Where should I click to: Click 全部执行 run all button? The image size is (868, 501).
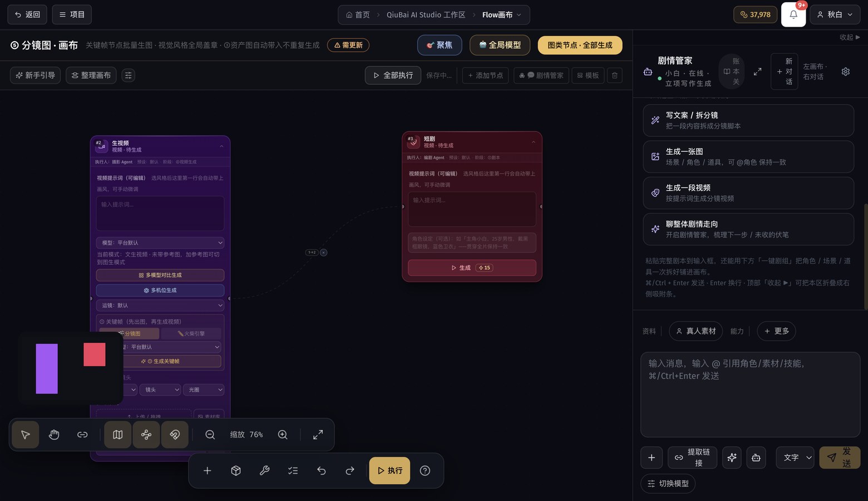point(393,75)
